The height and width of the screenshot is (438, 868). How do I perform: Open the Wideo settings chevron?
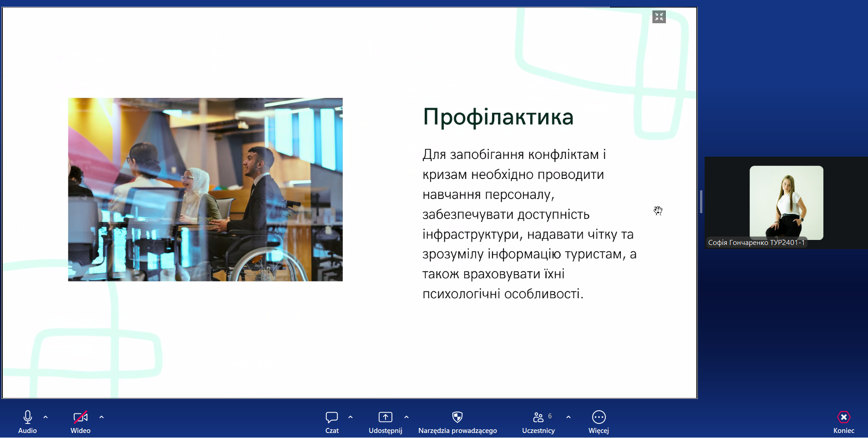tap(102, 417)
